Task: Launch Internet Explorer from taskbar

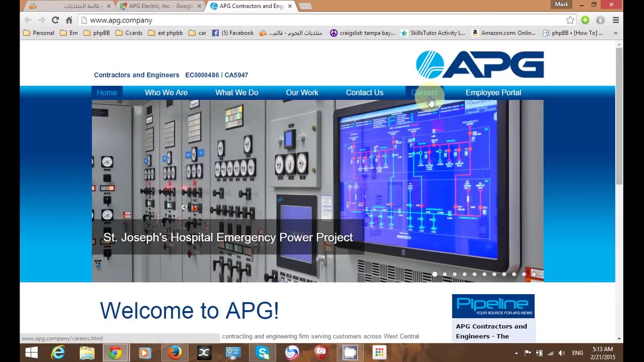Action: [x=58, y=353]
